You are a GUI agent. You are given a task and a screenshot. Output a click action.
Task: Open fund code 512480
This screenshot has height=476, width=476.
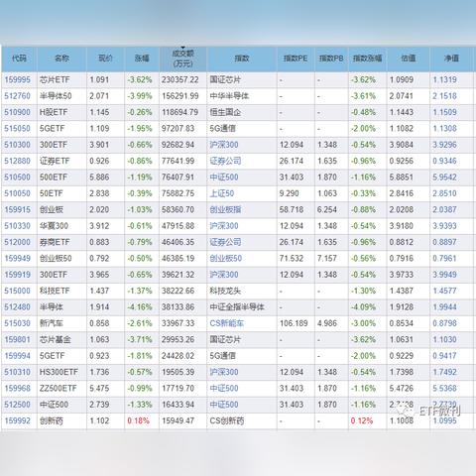click(x=17, y=307)
